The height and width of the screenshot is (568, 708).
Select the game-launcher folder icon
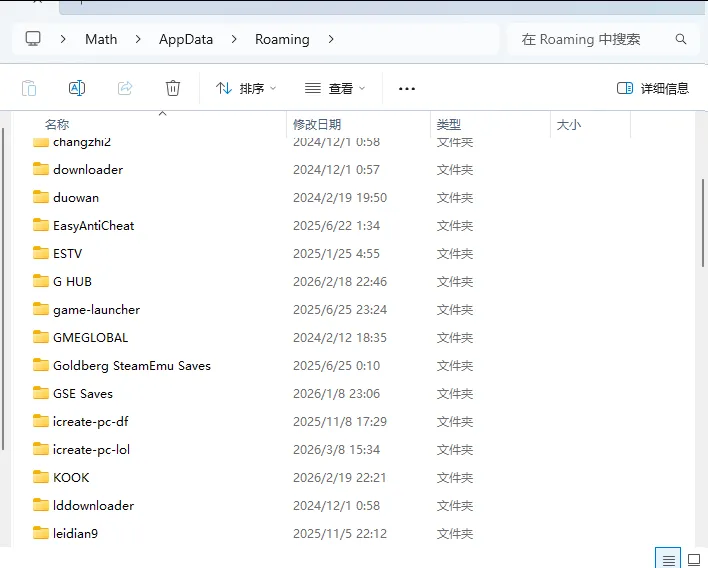coord(41,309)
